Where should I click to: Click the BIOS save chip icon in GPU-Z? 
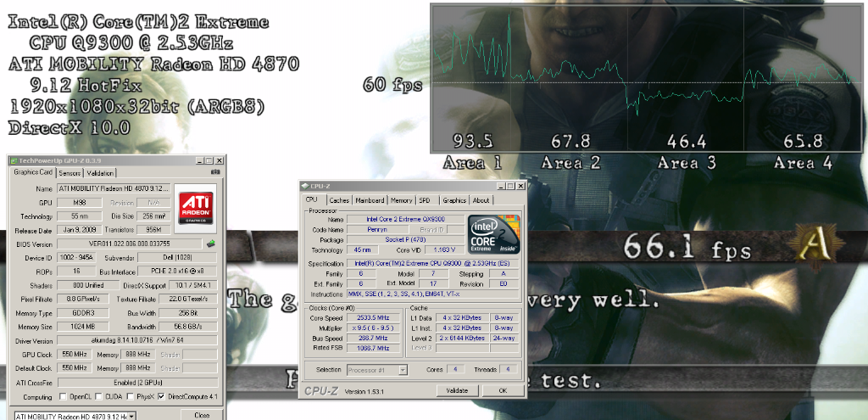pyautogui.click(x=211, y=244)
